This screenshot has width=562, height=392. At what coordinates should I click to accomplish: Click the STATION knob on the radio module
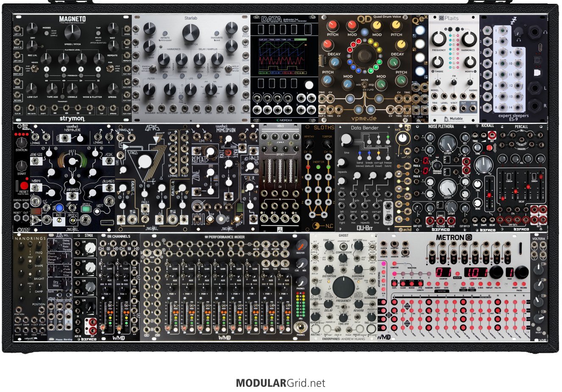click(21, 142)
